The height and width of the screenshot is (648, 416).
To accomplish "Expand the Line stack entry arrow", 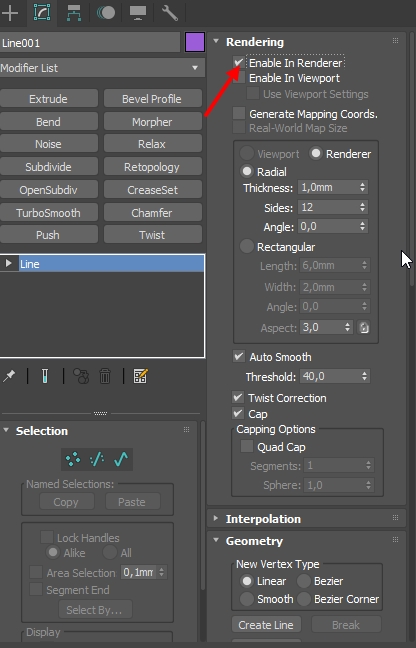I will click(8, 263).
